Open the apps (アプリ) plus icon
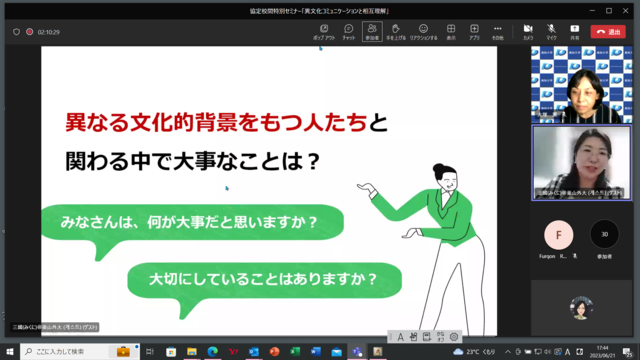The image size is (640, 360). tap(474, 32)
